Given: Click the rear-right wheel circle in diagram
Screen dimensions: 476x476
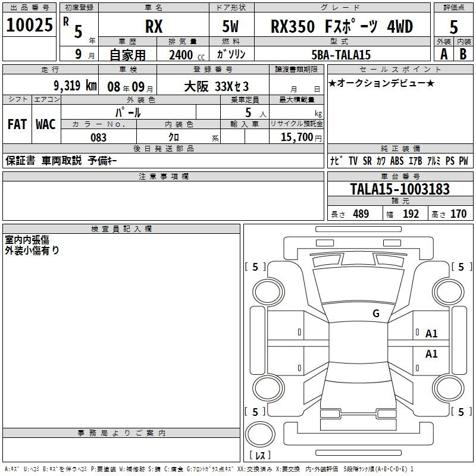Looking at the screenshot, I should pyautogui.click(x=448, y=389).
